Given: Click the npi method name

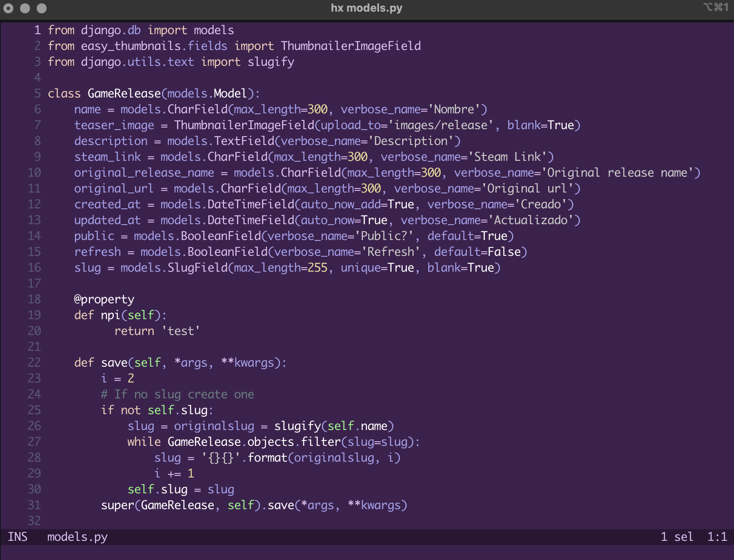Looking at the screenshot, I should (111, 315).
